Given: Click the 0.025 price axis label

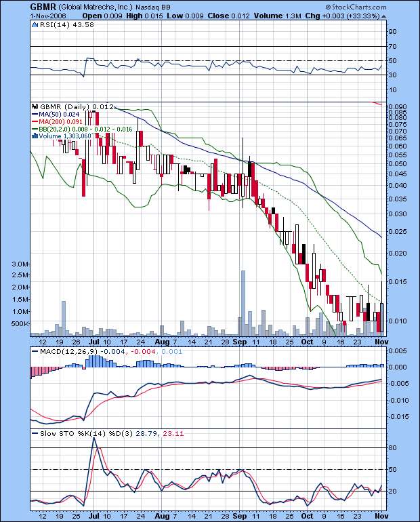Looking at the screenshot, I should [x=398, y=231].
